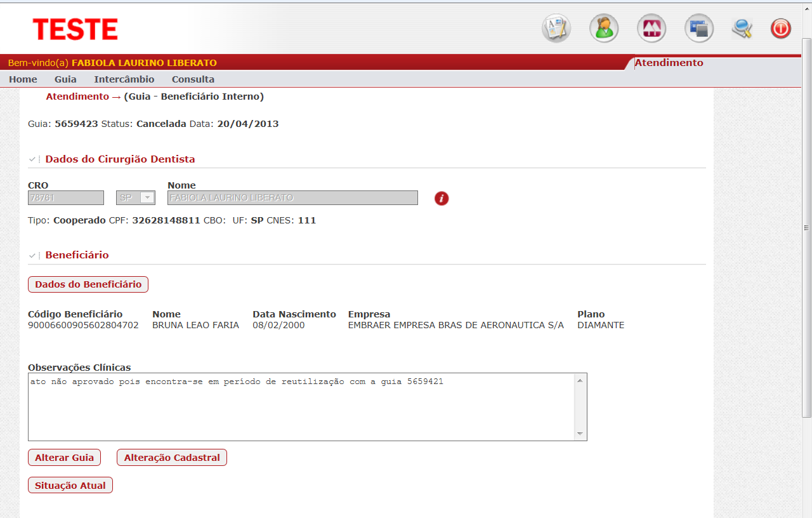This screenshot has width=812, height=518.
Task: Click the textarea scroll down arrow
Action: (580, 434)
